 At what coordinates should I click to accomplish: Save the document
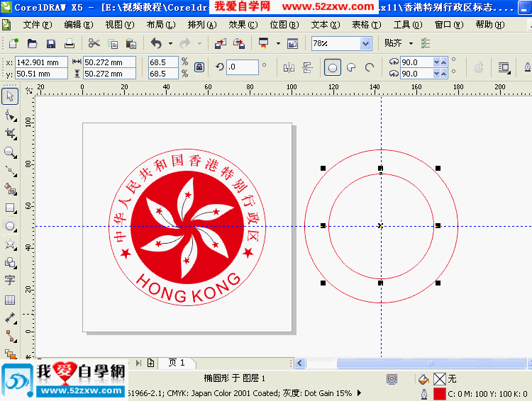[51, 43]
